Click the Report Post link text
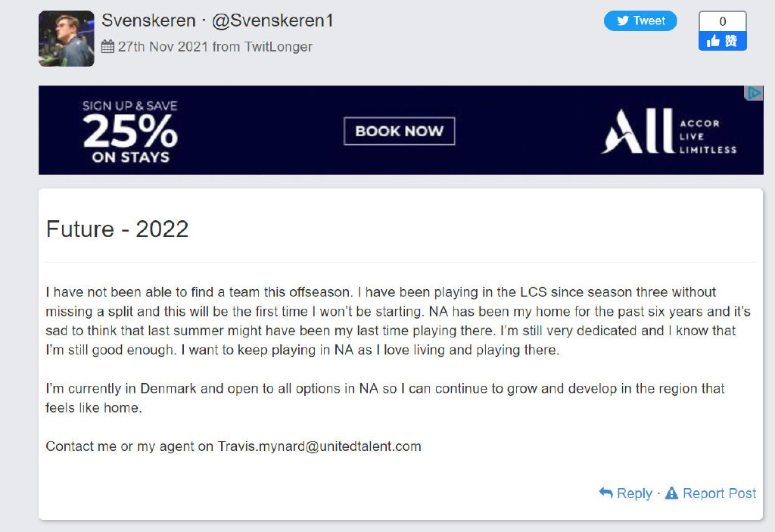 point(719,493)
